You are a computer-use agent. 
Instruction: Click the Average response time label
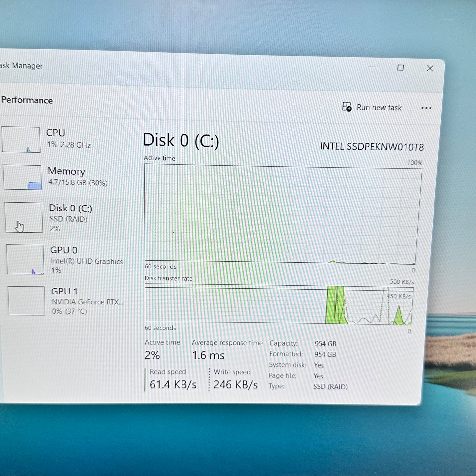click(227, 343)
